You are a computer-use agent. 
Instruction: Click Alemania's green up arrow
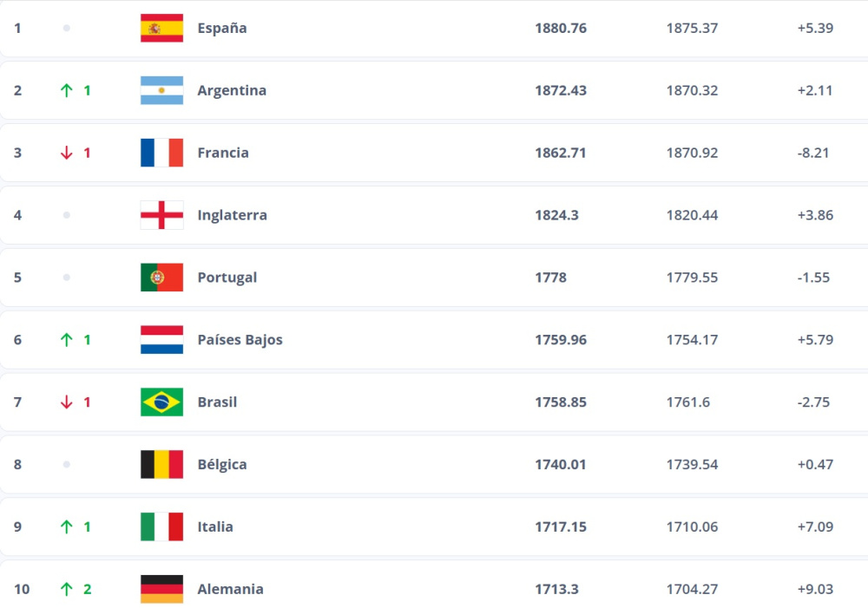(x=66, y=589)
